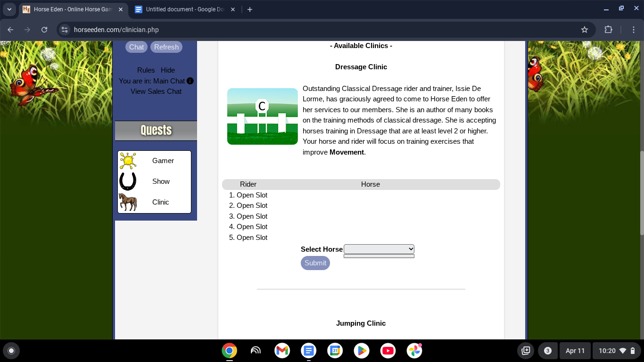Screen dimensions: 644x362
Task: Click the sun icon for Gamer quest
Action: point(128,161)
